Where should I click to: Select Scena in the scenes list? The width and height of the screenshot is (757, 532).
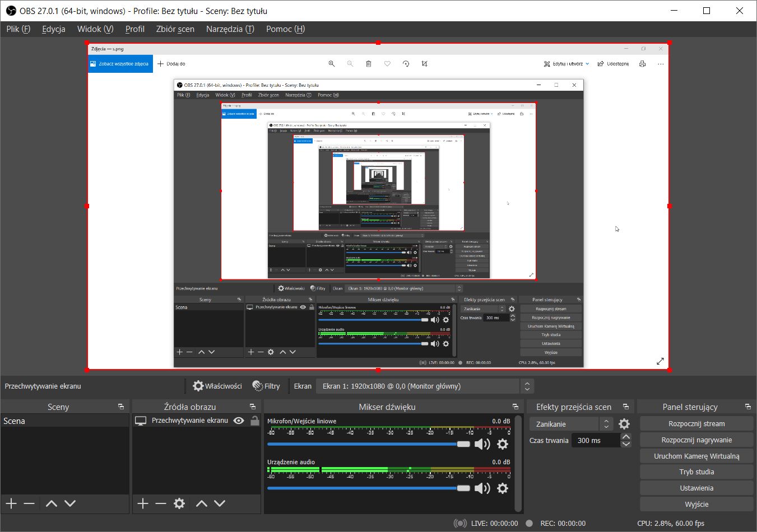65,421
